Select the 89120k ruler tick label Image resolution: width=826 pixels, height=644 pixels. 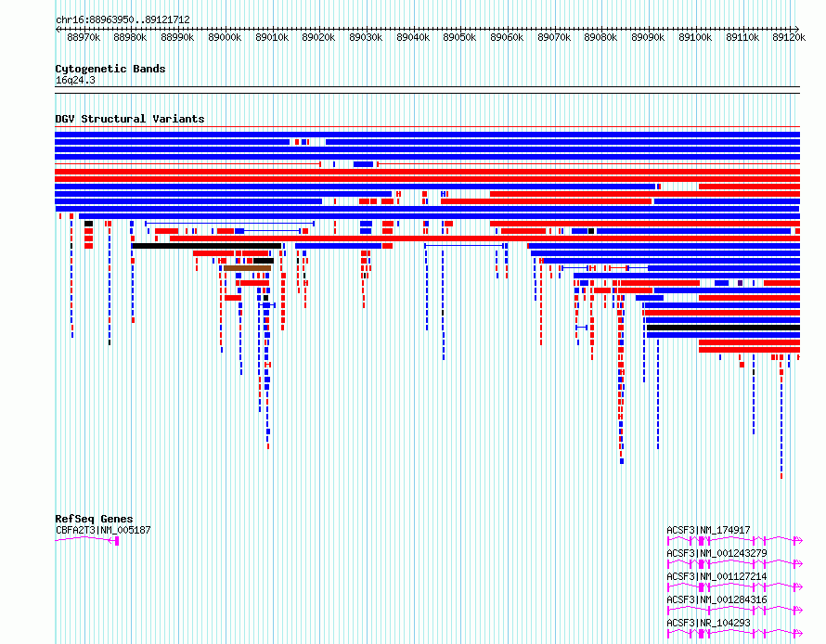(x=789, y=37)
